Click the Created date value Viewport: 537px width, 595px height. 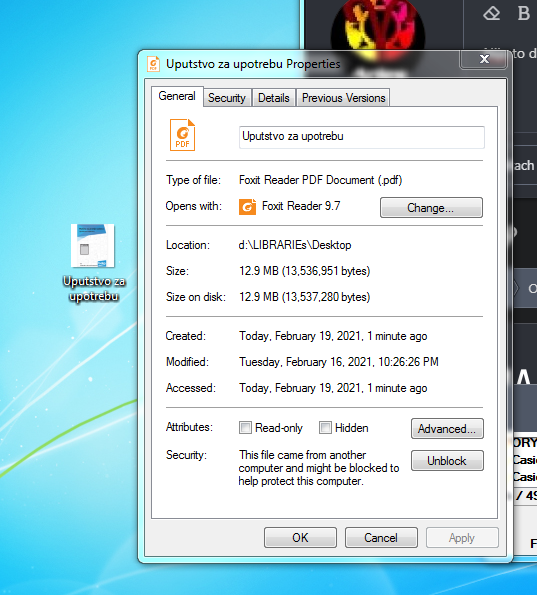(333, 336)
